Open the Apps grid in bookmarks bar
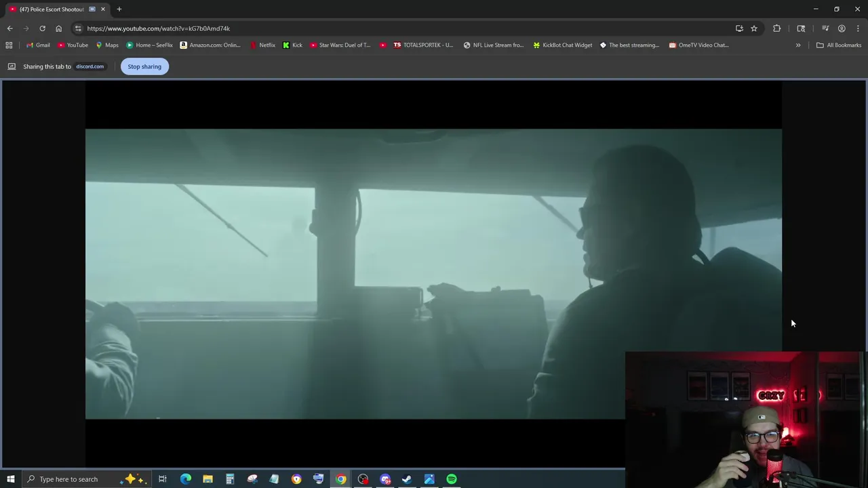868x488 pixels. tap(9, 45)
